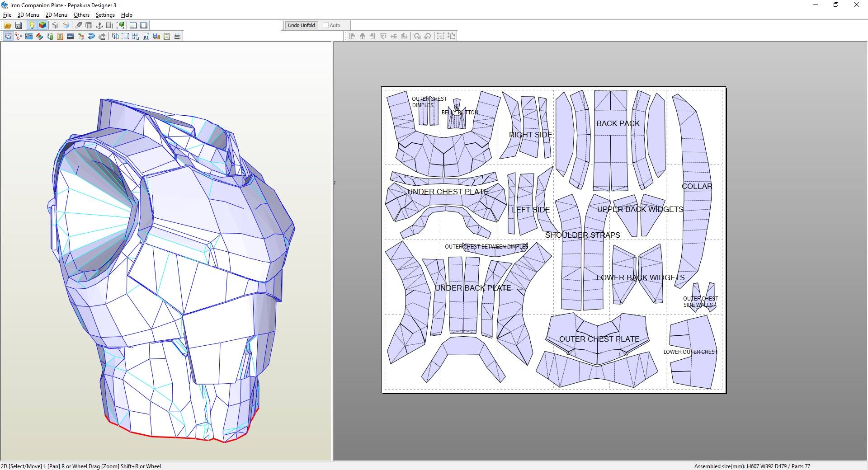868x470 pixels.
Task: Save the project with the floppy disk icon
Action: [x=19, y=25]
